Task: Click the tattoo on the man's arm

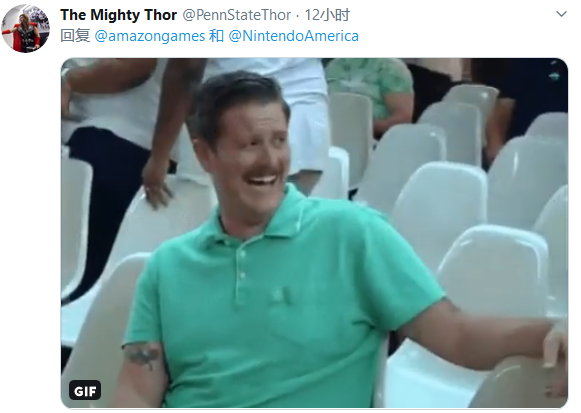Action: click(144, 354)
